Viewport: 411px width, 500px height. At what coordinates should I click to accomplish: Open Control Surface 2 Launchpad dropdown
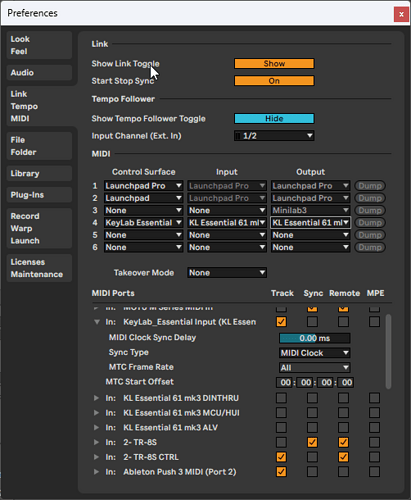144,198
